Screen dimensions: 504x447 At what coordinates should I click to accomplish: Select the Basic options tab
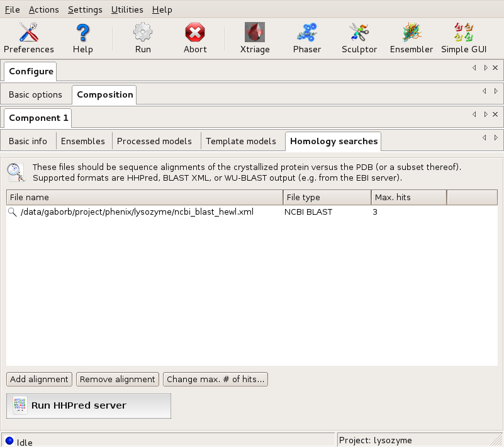35,94
